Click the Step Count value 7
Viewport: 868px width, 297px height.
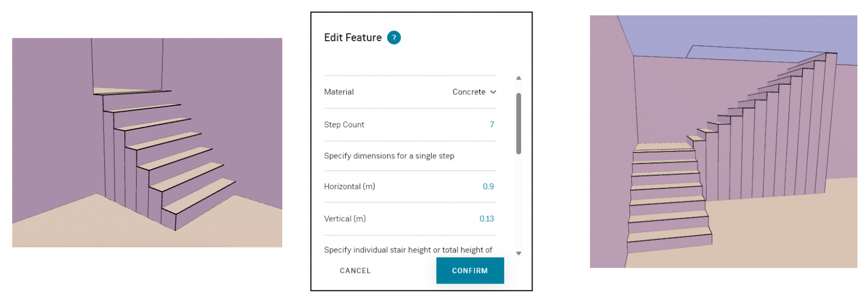pyautogui.click(x=492, y=125)
